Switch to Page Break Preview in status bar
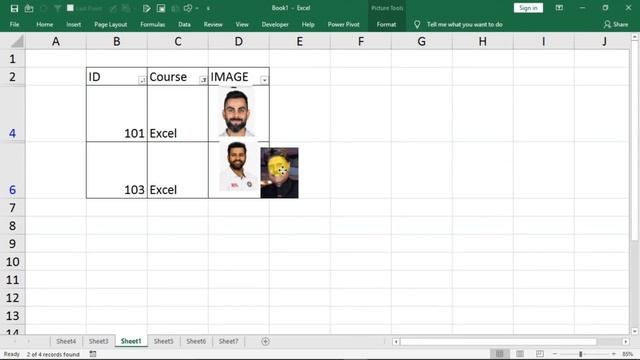 [540, 354]
